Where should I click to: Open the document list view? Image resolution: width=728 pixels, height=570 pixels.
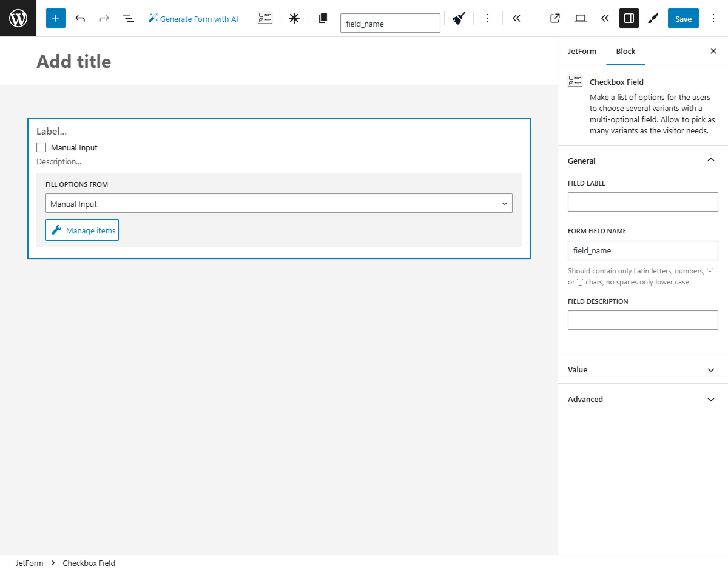point(129,18)
